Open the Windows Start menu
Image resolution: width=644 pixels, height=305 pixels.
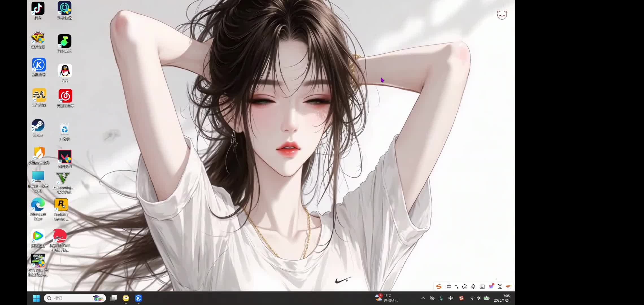coord(36,298)
